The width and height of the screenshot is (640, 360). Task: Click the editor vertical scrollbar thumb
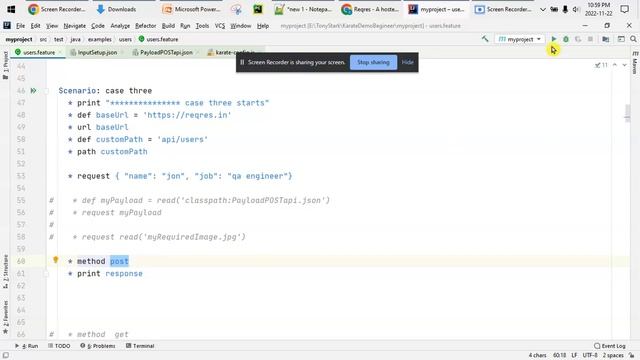(627, 113)
